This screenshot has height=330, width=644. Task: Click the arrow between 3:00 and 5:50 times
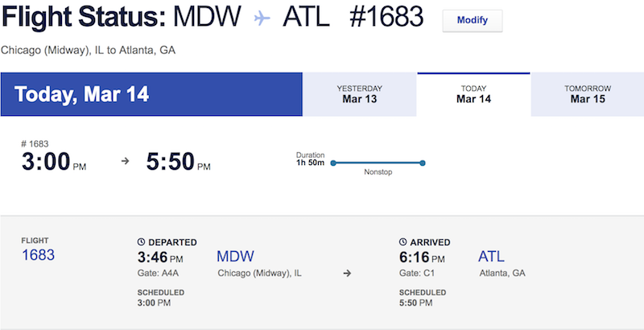coord(125,162)
